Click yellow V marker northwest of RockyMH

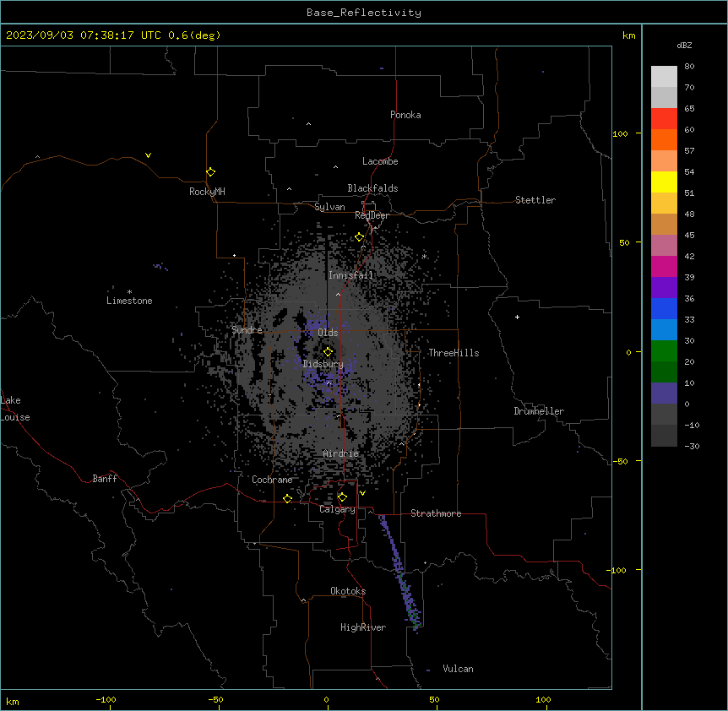click(x=148, y=155)
